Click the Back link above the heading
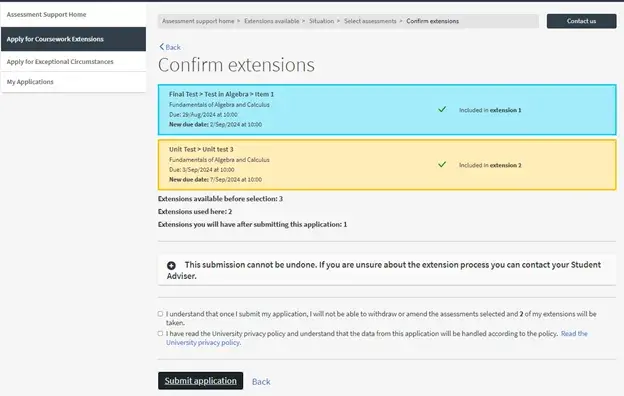 coord(173,47)
